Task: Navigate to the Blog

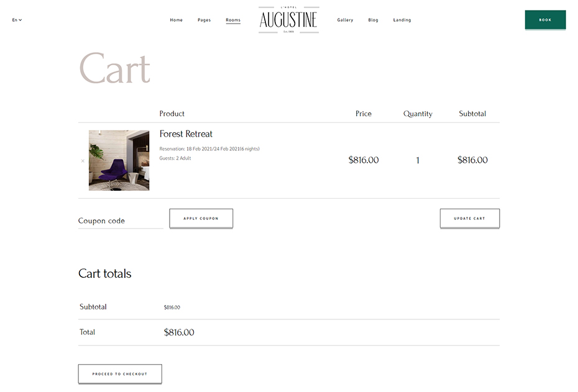Action: [373, 20]
